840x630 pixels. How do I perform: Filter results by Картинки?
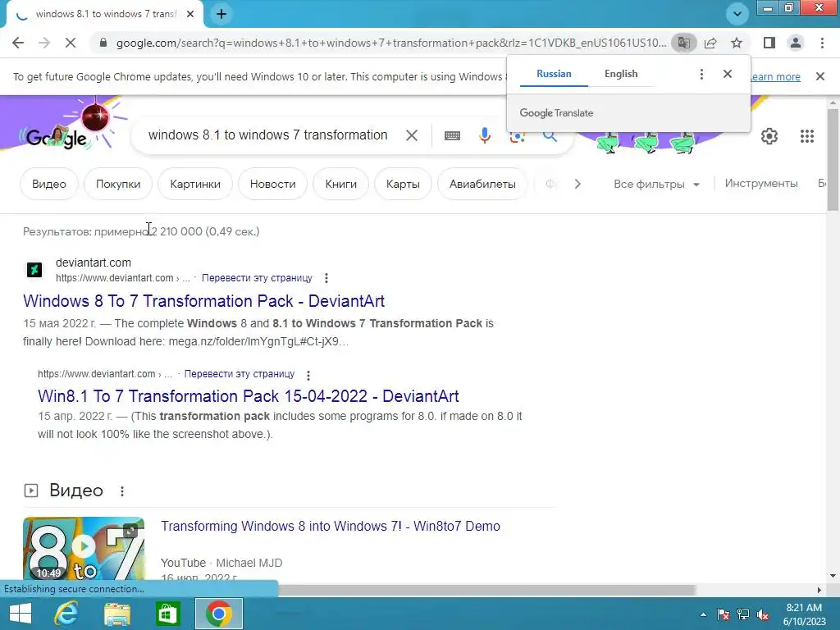pyautogui.click(x=195, y=184)
